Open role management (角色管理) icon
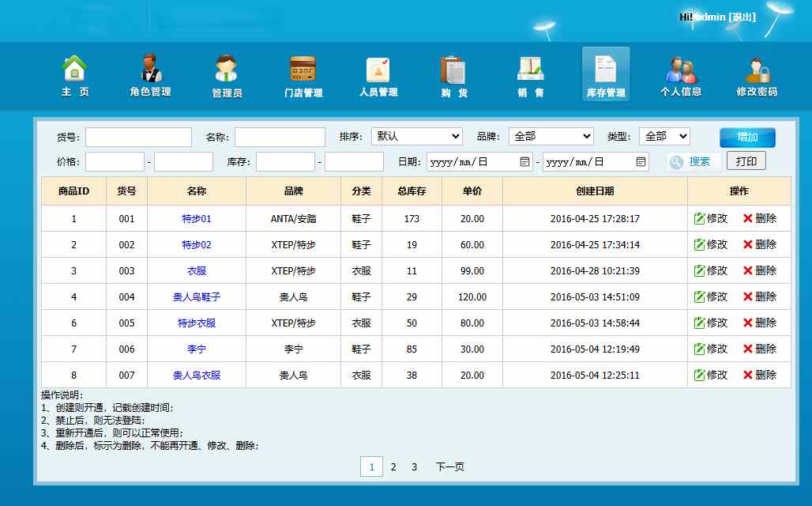The width and height of the screenshot is (812, 506). 150,69
